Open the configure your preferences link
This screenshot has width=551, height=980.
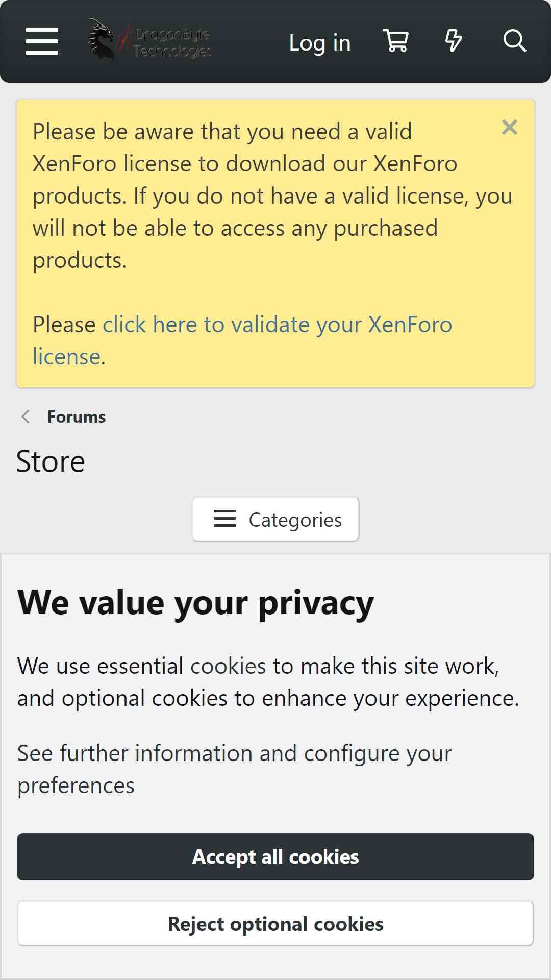pyautogui.click(x=235, y=769)
